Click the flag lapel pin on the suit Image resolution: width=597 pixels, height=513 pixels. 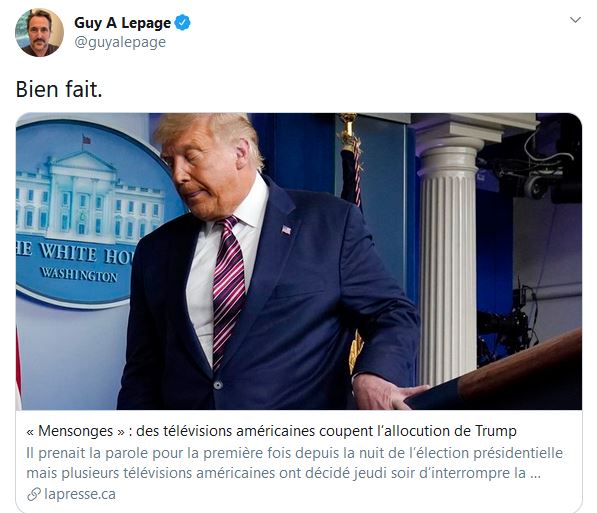(286, 230)
